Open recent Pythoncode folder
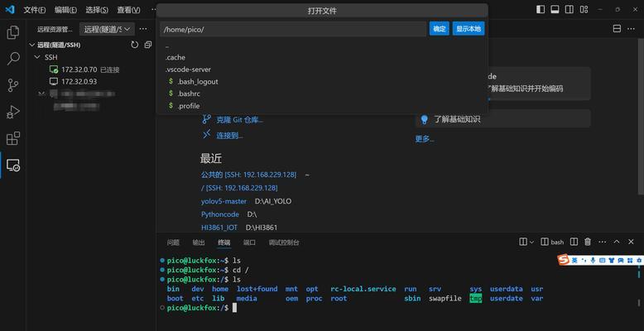The height and width of the screenshot is (331, 644). coord(219,214)
